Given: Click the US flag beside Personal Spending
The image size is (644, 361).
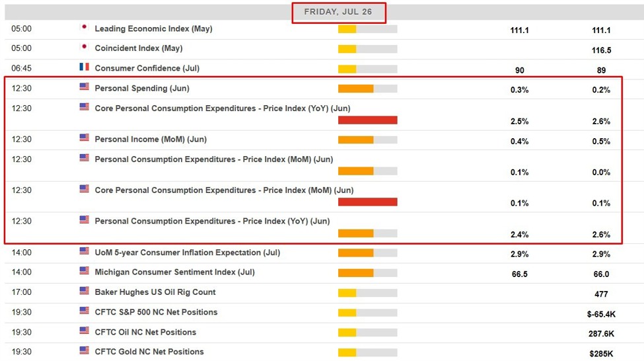Looking at the screenshot, I should click(84, 87).
